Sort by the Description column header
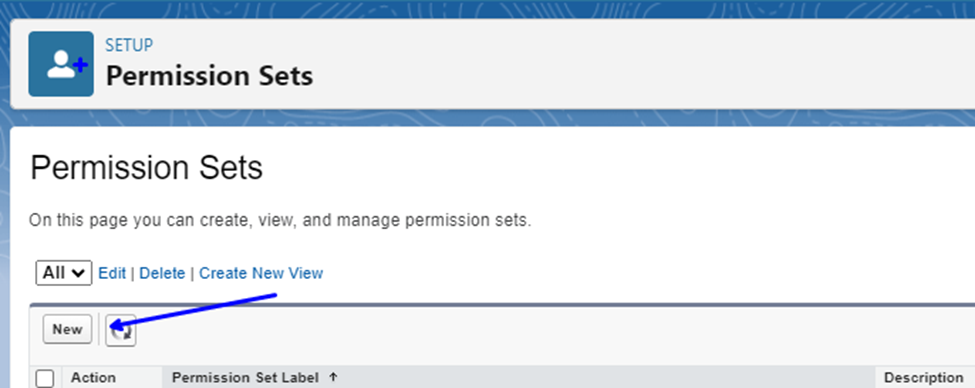 tap(923, 377)
